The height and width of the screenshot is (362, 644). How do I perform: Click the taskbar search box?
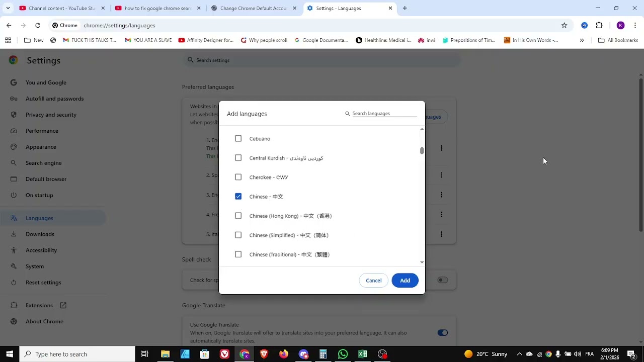point(77,354)
